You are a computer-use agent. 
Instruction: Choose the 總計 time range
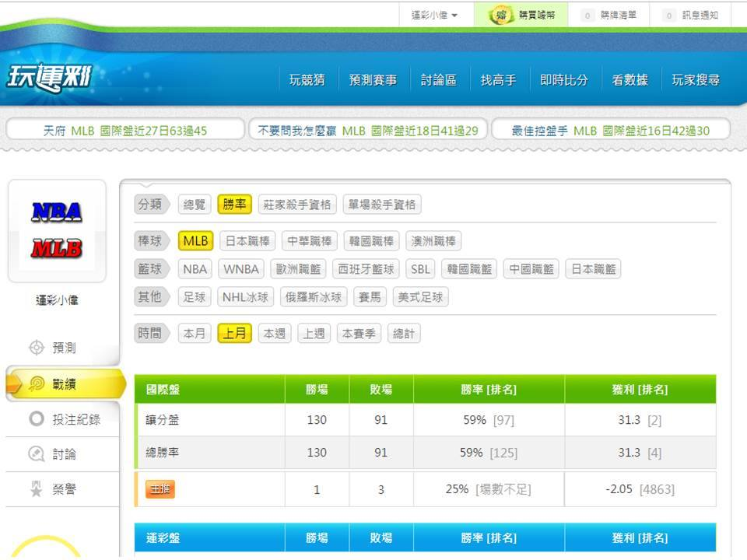tap(404, 333)
